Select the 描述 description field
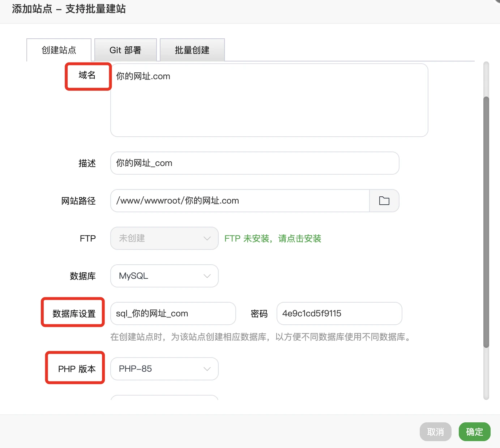Image resolution: width=500 pixels, height=448 pixels. pos(254,163)
